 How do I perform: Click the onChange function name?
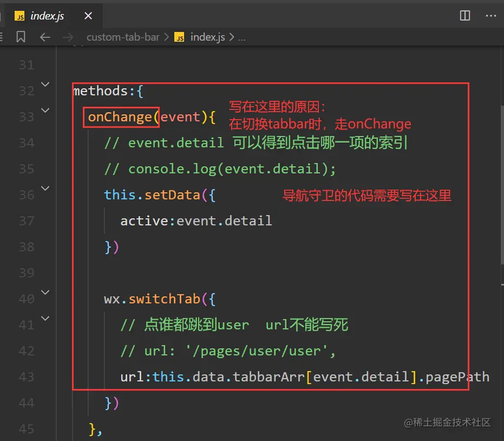point(120,117)
